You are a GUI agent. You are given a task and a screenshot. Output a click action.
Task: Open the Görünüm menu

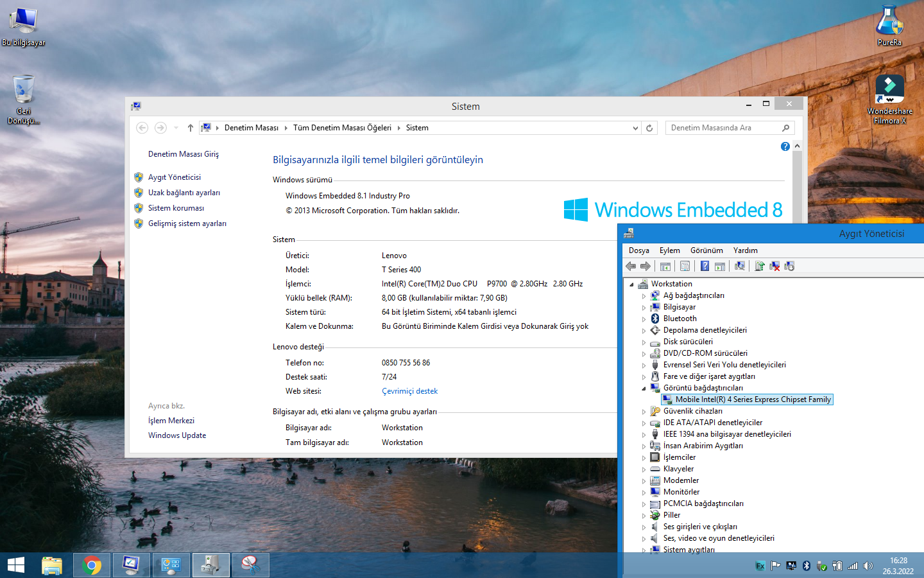click(x=706, y=250)
